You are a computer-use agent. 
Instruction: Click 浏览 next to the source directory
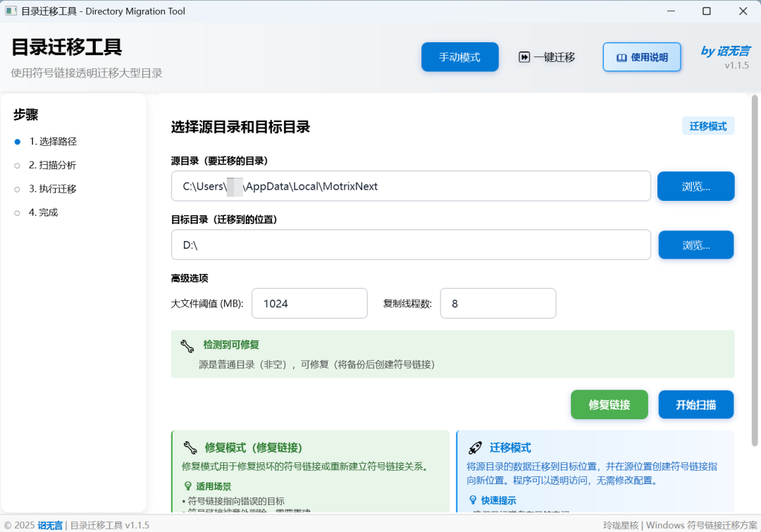pos(695,186)
